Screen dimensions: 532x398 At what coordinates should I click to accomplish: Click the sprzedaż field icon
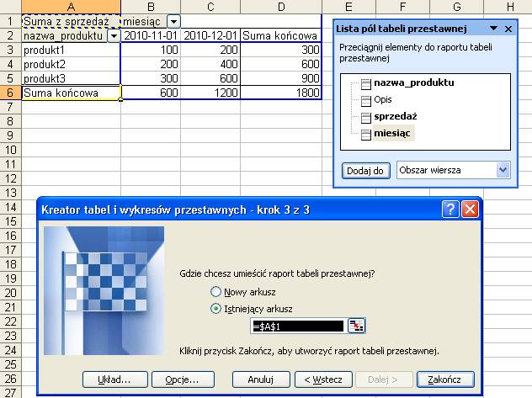pos(365,118)
